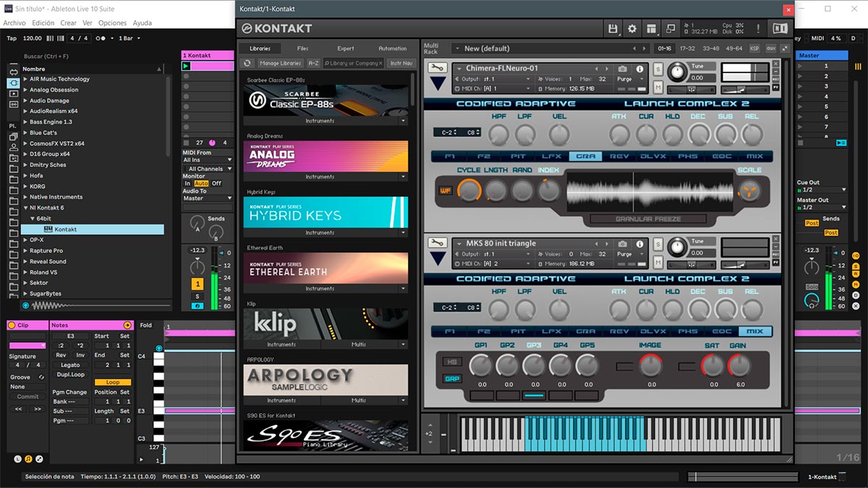Open MIDI From All Ins dropdown
This screenshot has width=868, height=488.
pos(207,160)
